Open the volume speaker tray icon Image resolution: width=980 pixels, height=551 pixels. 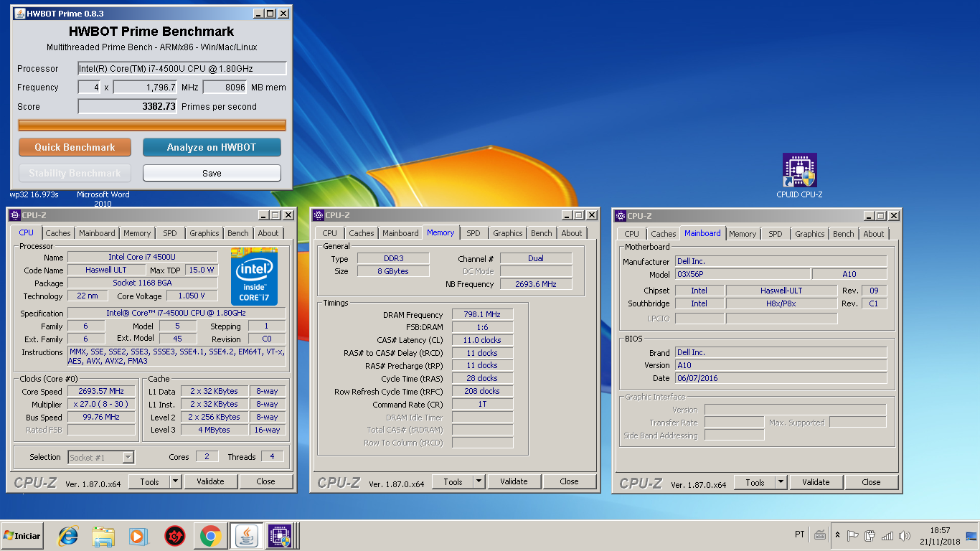tap(905, 535)
